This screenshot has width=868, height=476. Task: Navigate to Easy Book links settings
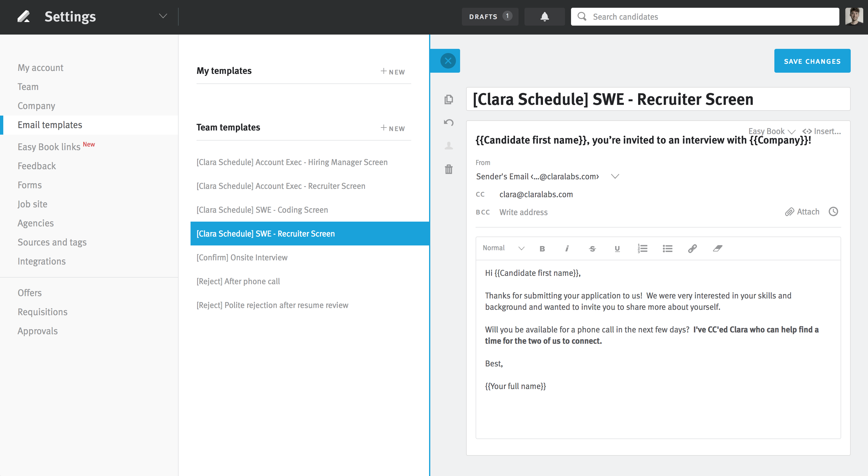point(49,147)
